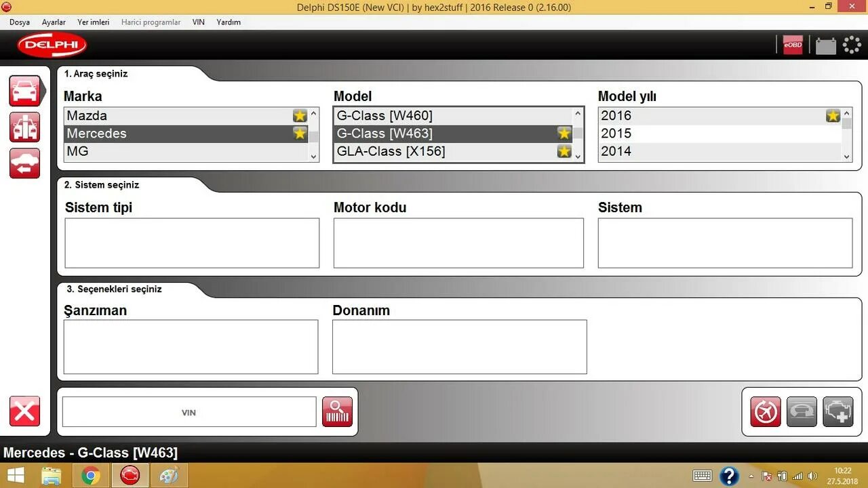Open the on-screen keyboard tray icon
The image size is (868, 488).
point(703,476)
